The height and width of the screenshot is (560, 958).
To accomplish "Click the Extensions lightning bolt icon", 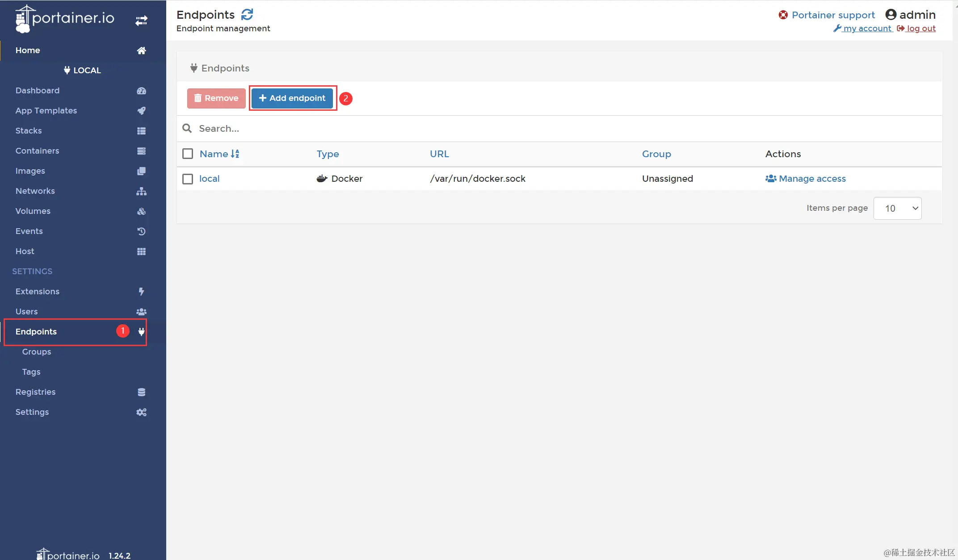I will (141, 292).
